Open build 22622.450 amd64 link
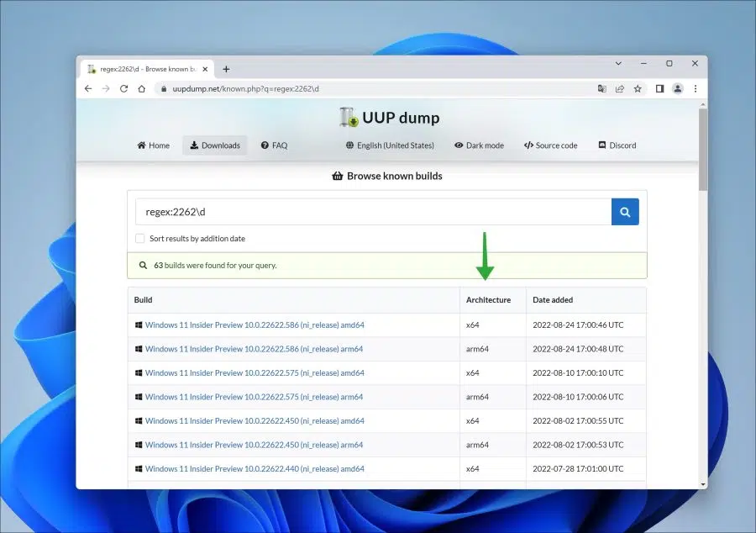 pyautogui.click(x=255, y=420)
